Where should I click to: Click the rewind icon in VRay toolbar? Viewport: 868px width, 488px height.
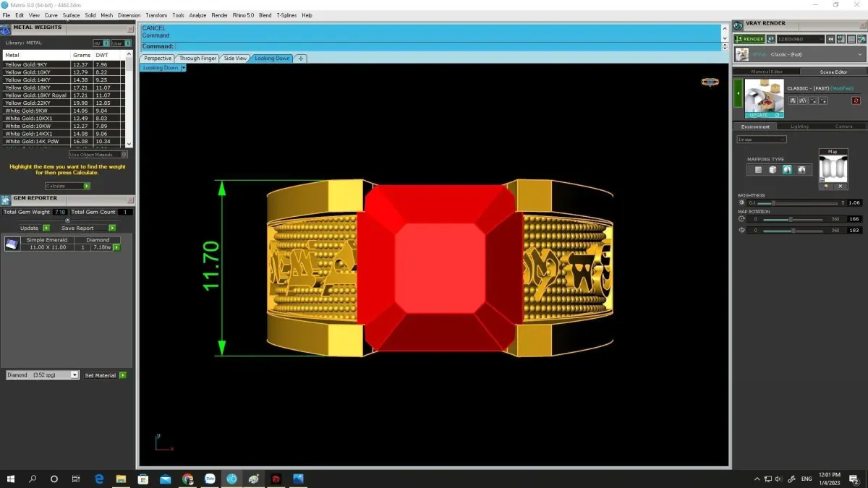click(832, 39)
